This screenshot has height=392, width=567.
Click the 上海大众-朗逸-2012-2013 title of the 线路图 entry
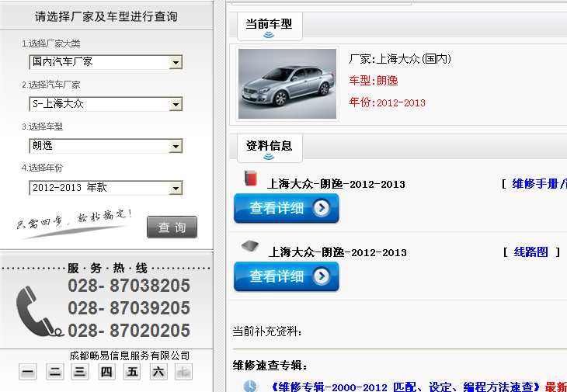[x=337, y=252]
